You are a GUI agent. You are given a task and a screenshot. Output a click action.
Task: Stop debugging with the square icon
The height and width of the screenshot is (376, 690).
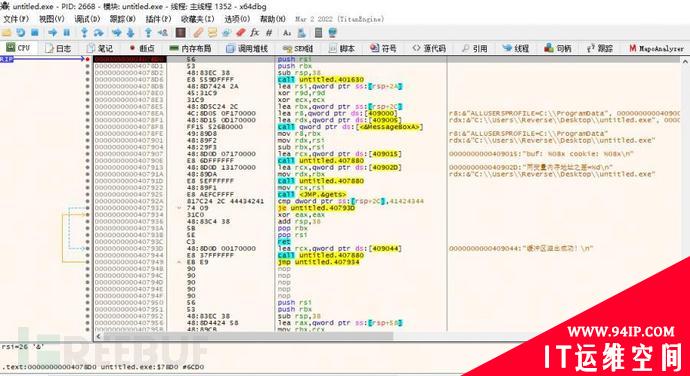[x=35, y=33]
